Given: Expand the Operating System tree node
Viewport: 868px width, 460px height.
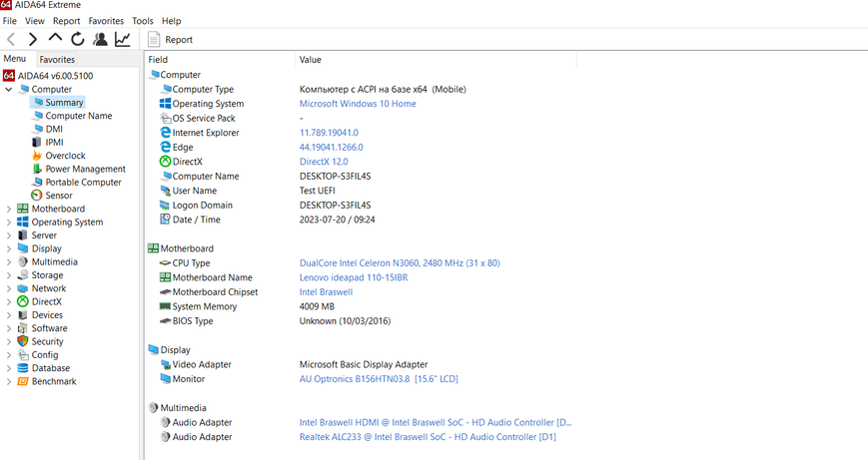Looking at the screenshot, I should pos(8,222).
